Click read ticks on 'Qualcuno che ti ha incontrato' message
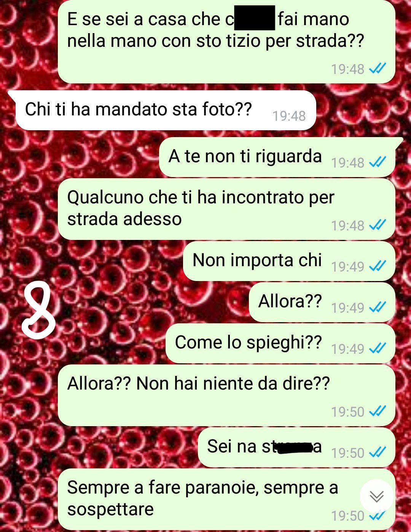 tap(378, 225)
